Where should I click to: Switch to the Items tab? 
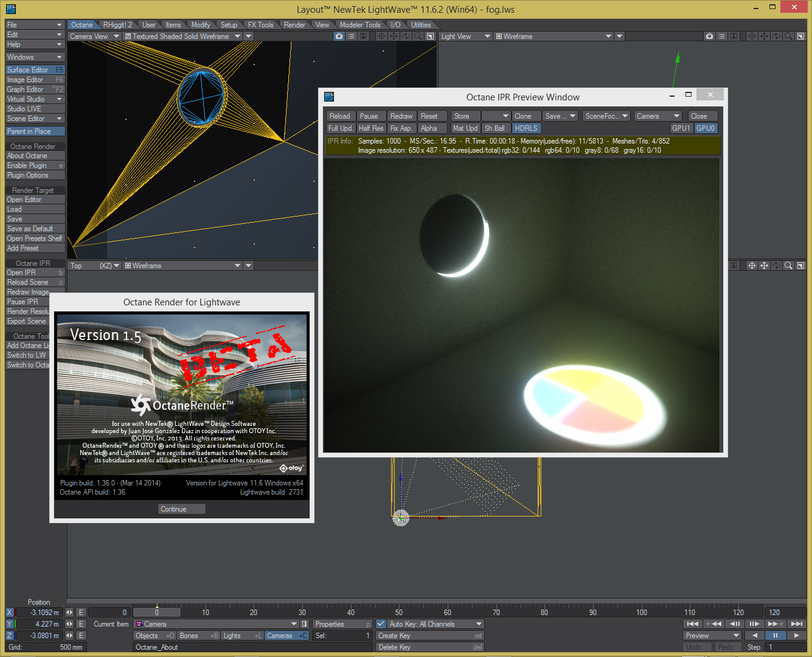pos(173,25)
